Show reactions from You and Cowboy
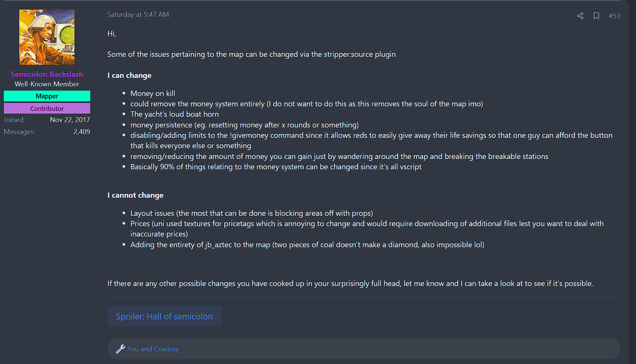This screenshot has width=636, height=364. click(x=153, y=349)
